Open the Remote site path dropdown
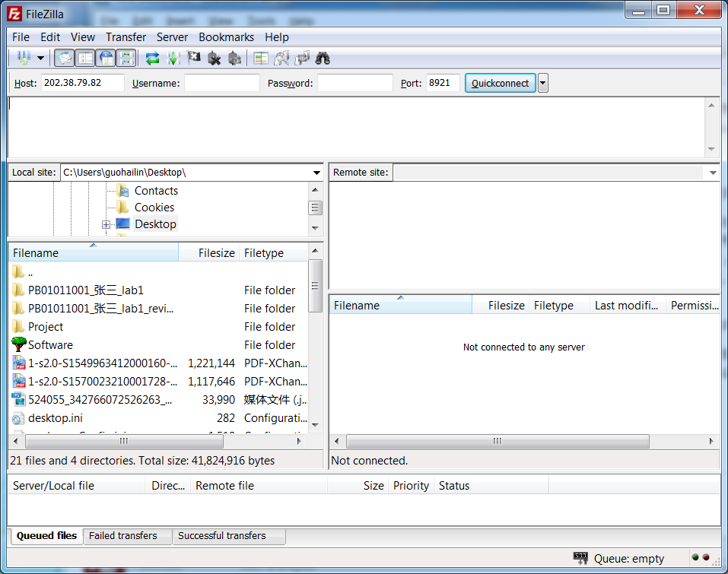The height and width of the screenshot is (574, 728). [713, 173]
